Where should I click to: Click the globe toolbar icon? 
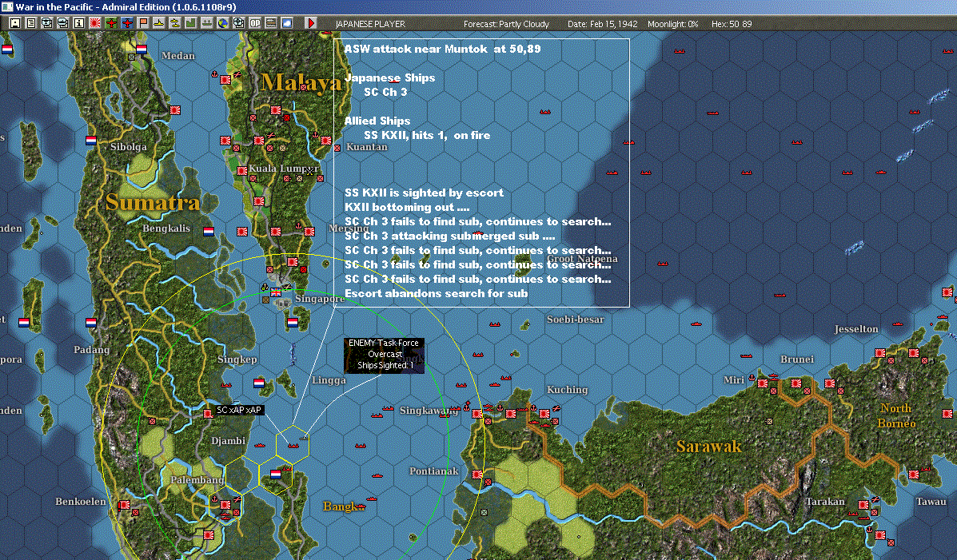pos(223,23)
